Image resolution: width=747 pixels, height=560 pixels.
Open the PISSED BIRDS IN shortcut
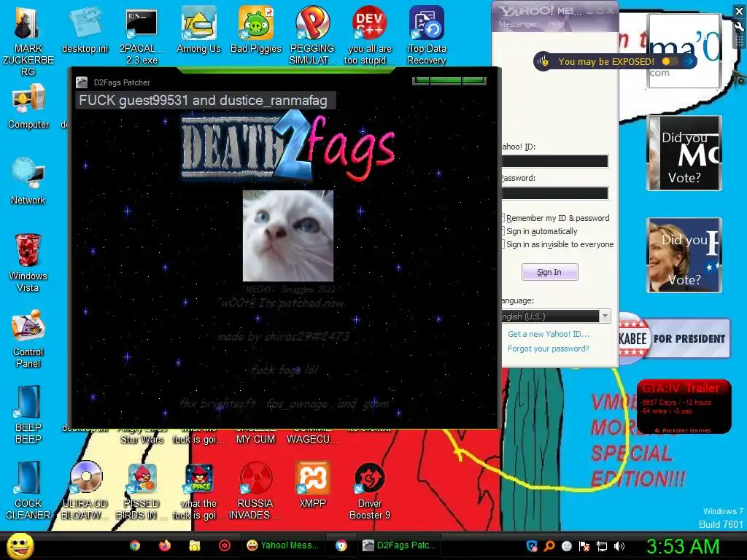coord(142,491)
